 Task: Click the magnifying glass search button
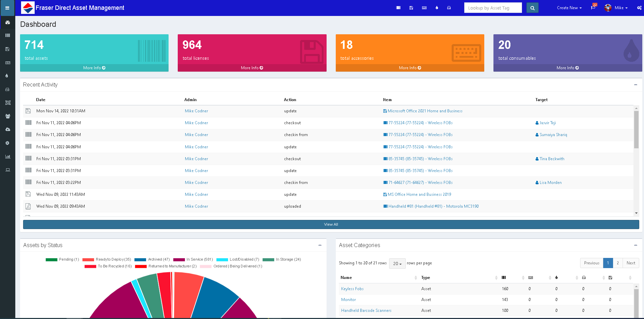[532, 7]
